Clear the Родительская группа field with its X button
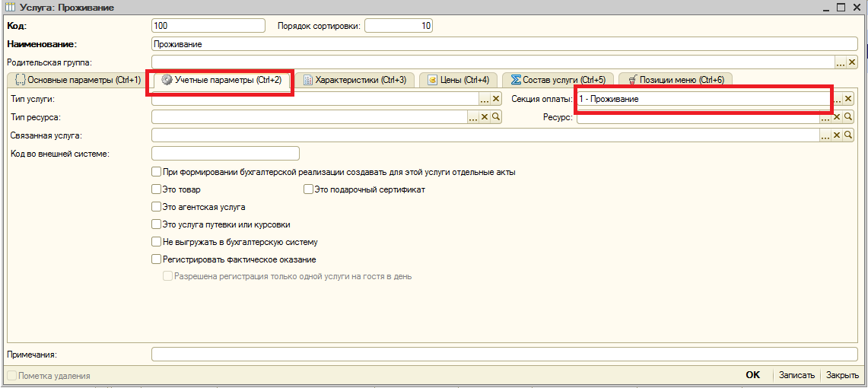 coord(851,62)
